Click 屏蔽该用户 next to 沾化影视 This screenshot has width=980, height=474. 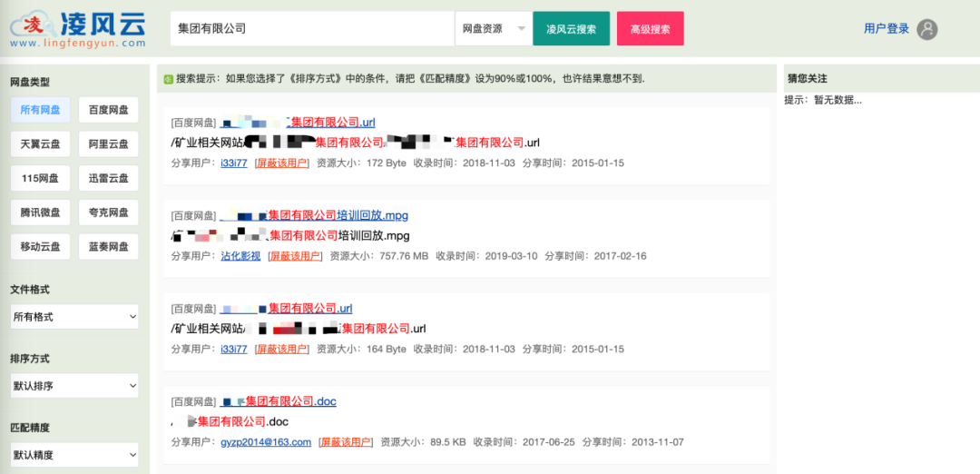tap(296, 256)
